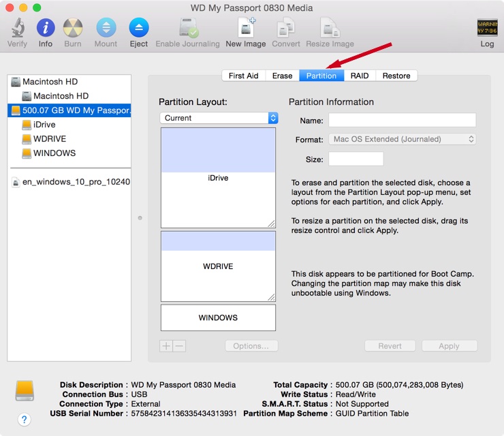This screenshot has width=504, height=436.
Task: Click the yellow minimize window button
Action: pos(23,7)
